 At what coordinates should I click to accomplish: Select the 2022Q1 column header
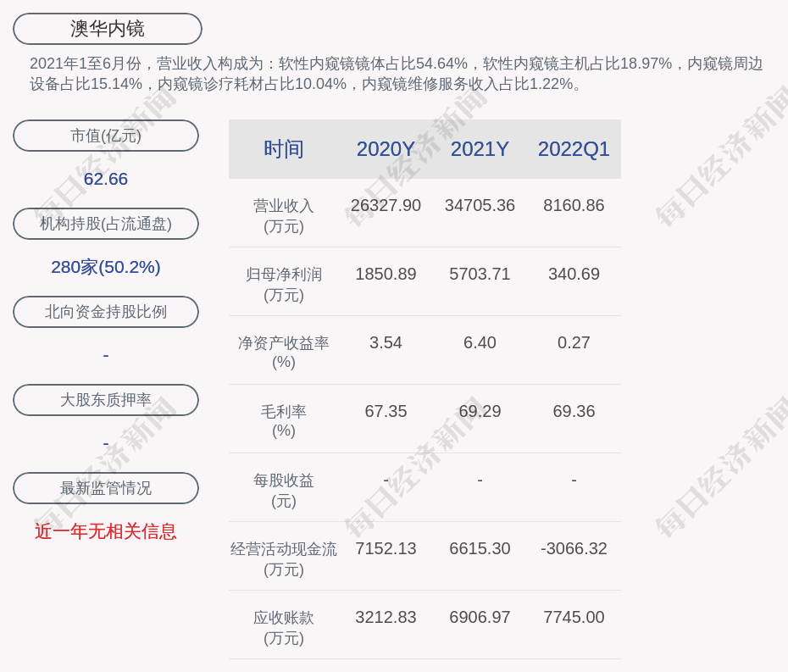coord(574,149)
